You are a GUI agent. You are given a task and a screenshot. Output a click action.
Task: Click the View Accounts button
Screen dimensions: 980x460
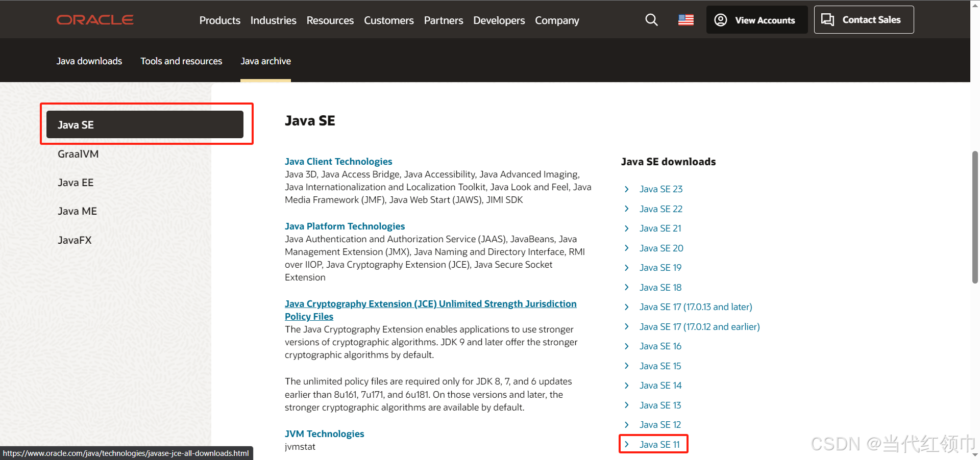(756, 20)
